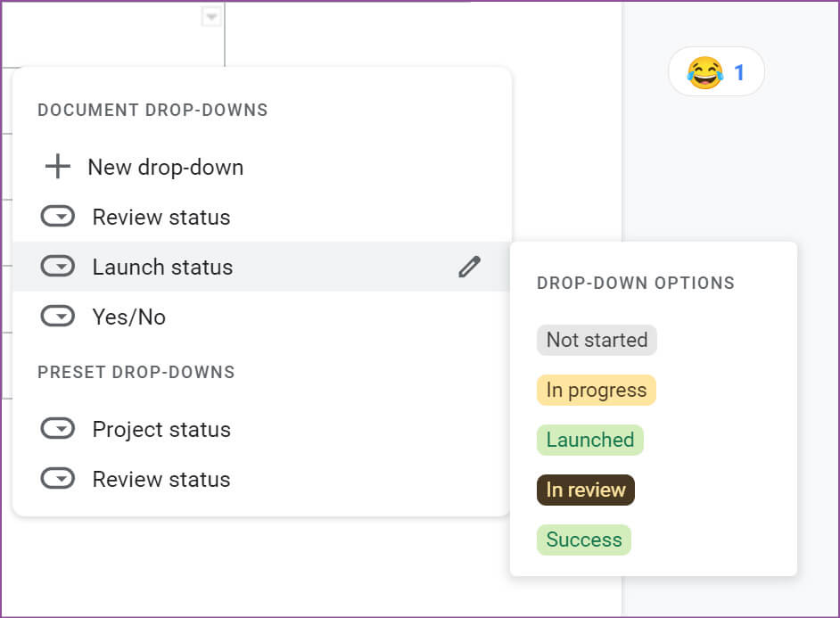Screen dimensions: 840x618
Task: Click the dropdown icon beside Project status
Action: (x=58, y=429)
